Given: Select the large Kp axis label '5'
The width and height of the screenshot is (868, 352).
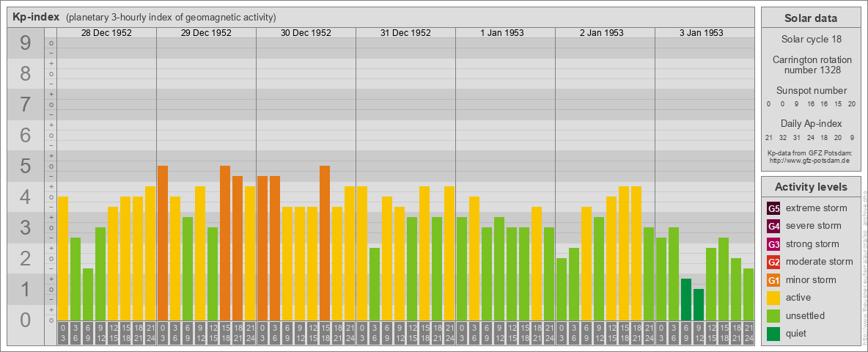Looking at the screenshot, I should tap(25, 166).
